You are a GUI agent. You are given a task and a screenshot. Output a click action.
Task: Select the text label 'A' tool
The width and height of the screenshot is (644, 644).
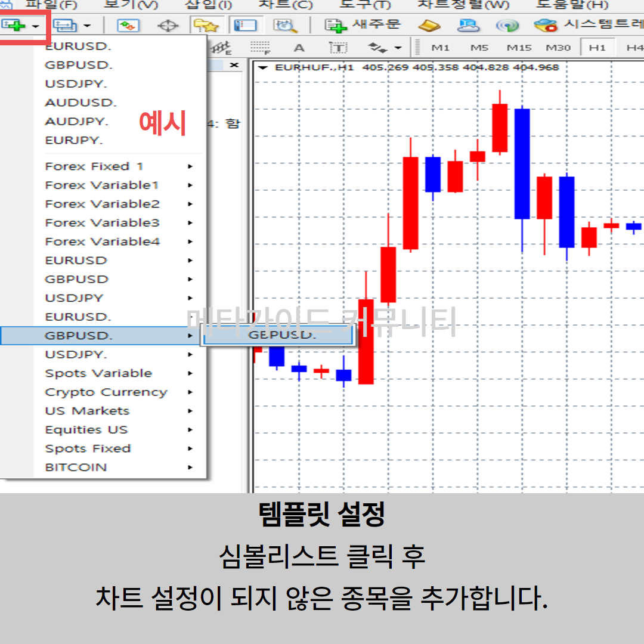299,48
